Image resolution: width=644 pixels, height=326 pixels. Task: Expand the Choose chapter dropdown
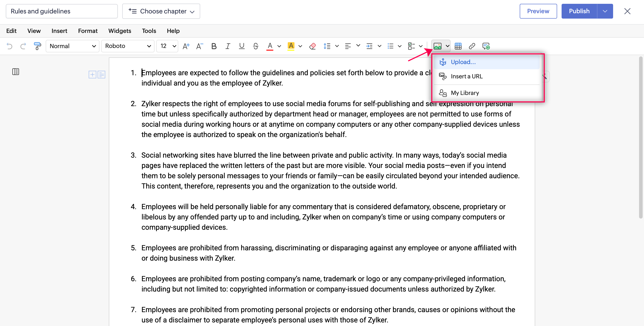point(161,11)
